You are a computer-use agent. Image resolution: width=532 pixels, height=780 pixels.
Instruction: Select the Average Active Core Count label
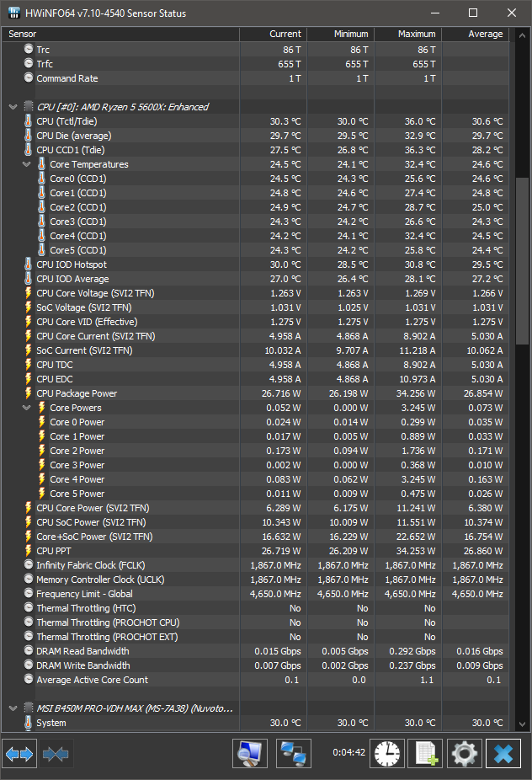pos(92,680)
